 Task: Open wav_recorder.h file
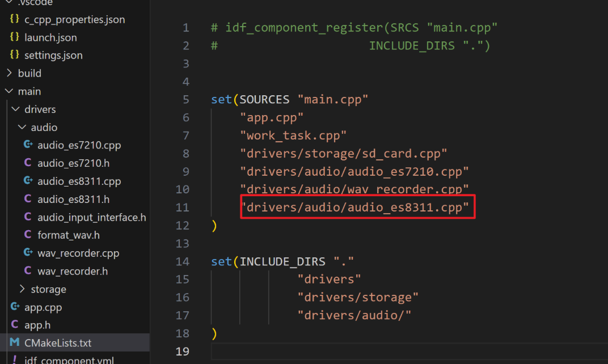(x=73, y=272)
